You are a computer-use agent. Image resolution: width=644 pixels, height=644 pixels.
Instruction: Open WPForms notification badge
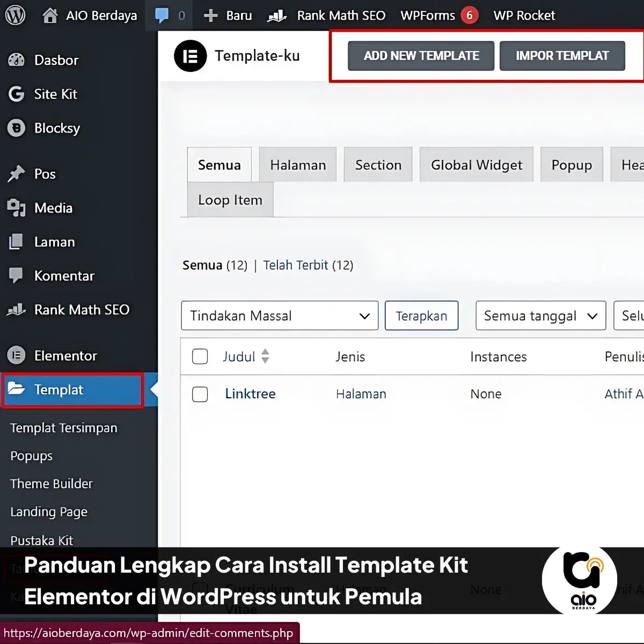click(470, 16)
